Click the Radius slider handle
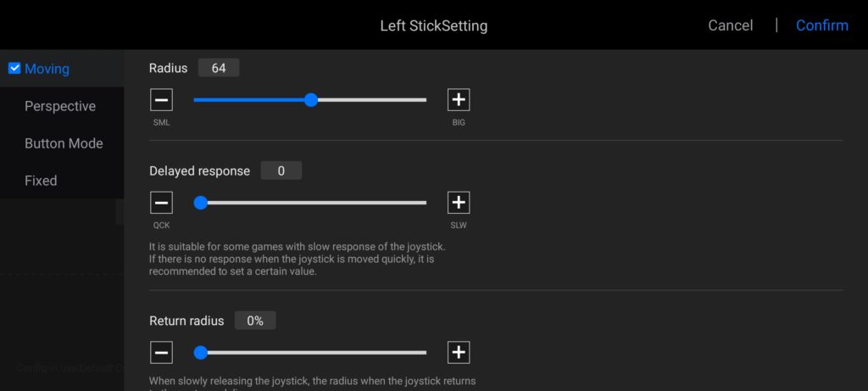The width and height of the screenshot is (868, 391). tap(311, 100)
